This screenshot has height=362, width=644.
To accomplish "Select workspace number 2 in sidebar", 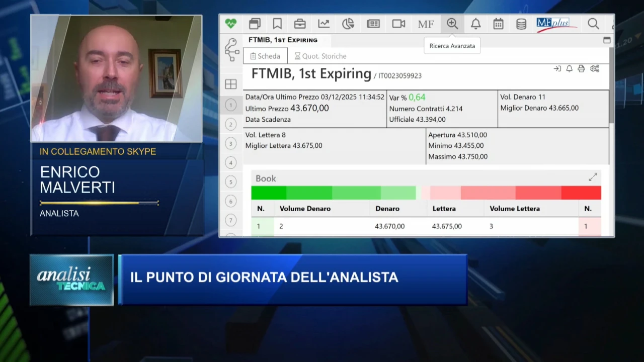I will [x=230, y=124].
